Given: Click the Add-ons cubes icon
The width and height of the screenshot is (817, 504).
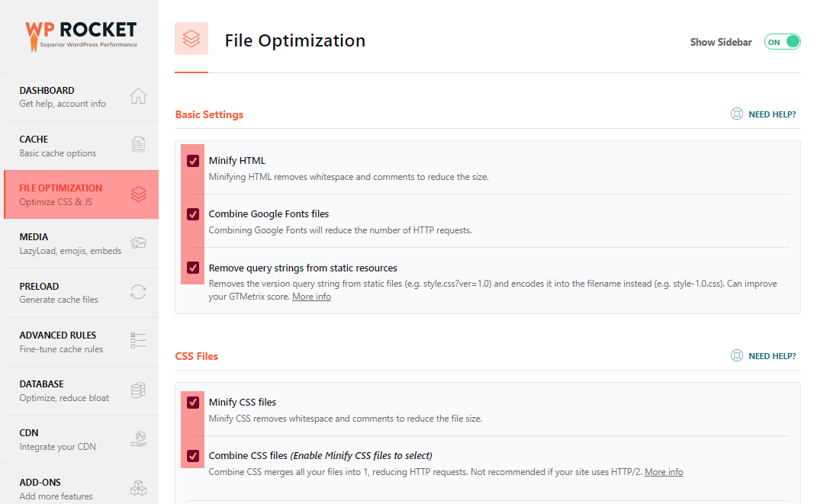Looking at the screenshot, I should point(138,488).
